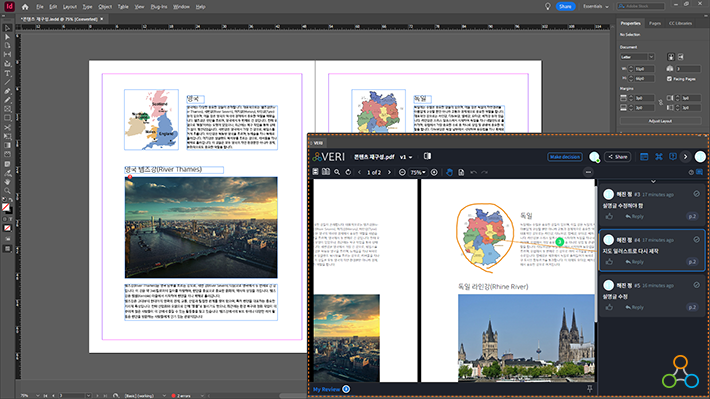This screenshot has height=399, width=710.
Task: Mark comment #3 as resolved
Action: coord(696,194)
